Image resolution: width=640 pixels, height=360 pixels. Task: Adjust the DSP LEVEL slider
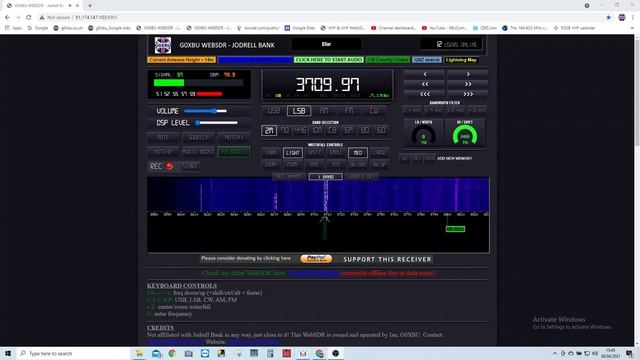click(x=216, y=122)
